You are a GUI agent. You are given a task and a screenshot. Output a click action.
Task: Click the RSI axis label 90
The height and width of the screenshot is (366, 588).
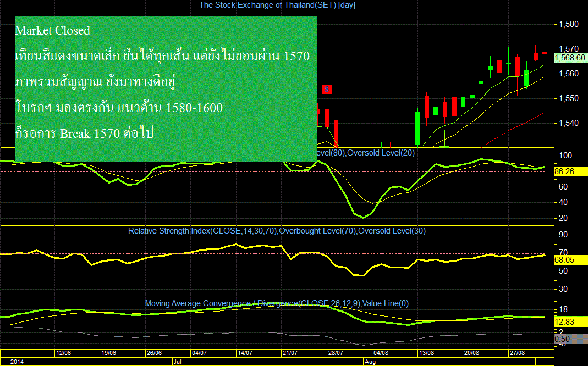coord(563,235)
